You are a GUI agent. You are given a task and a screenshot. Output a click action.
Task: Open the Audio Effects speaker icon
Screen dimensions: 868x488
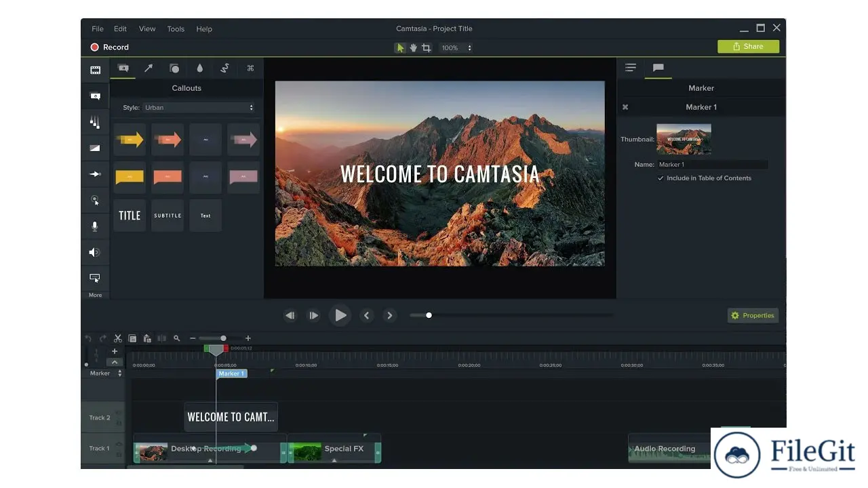pos(95,252)
